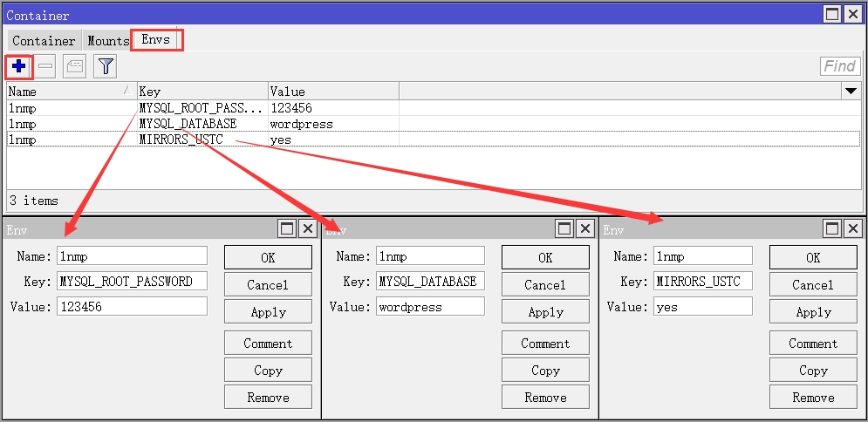
Task: Click the blue plus add button
Action: point(19,66)
